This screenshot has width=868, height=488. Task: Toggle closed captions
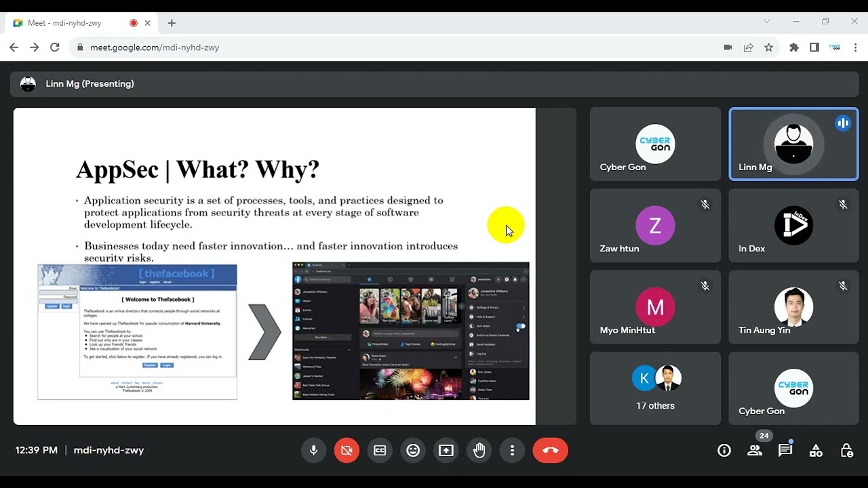click(x=380, y=450)
